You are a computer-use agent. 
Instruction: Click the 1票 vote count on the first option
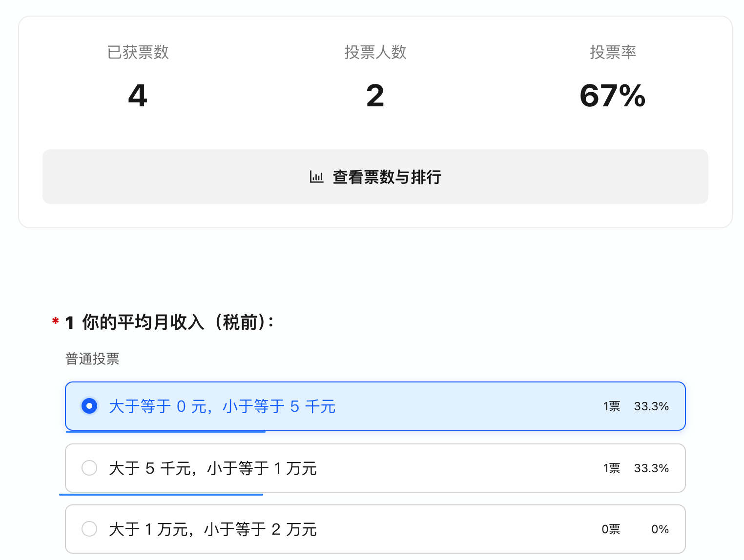[x=611, y=405]
